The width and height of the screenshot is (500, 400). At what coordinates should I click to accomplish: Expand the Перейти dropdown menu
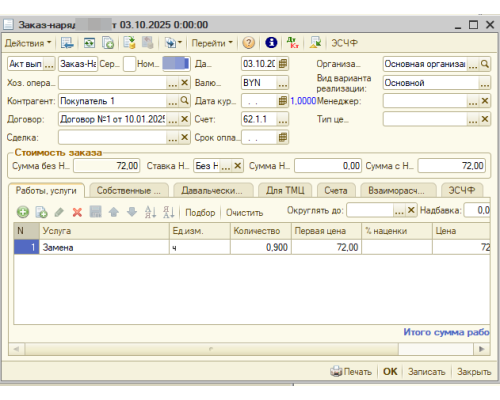pos(212,43)
